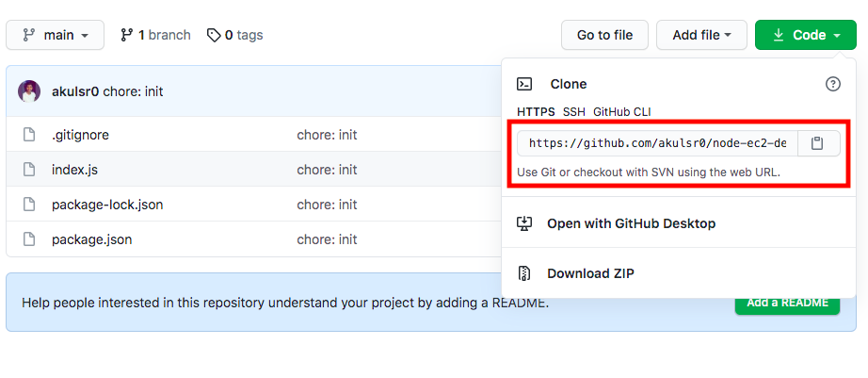Click the branch icon in main button
This screenshot has width=868, height=378.
click(28, 35)
